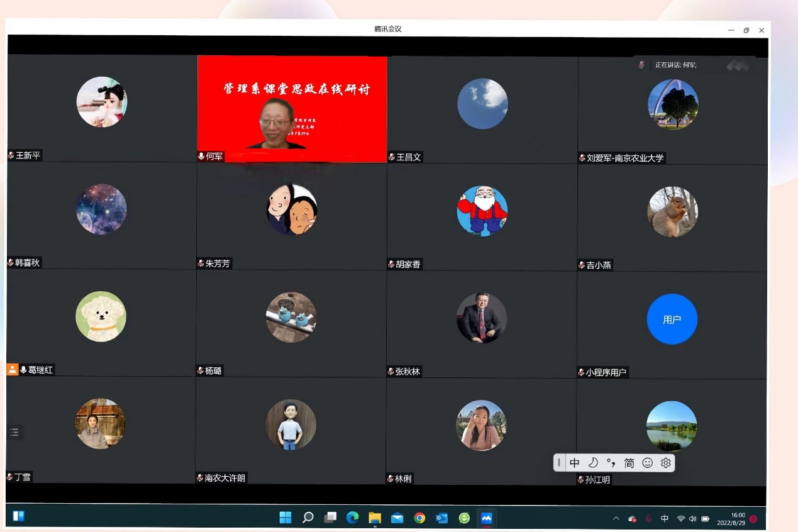Open Tencent Meeting icon in the taskbar
The image size is (798, 532).
(486, 518)
